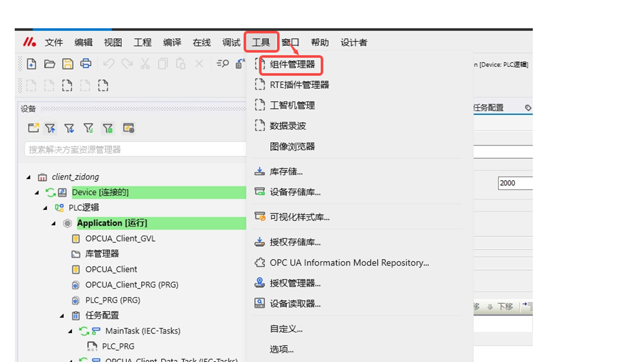Screen dimensions: 644x362
Task: Select 组件管理器 from the Tools menu
Action: pyautogui.click(x=292, y=64)
